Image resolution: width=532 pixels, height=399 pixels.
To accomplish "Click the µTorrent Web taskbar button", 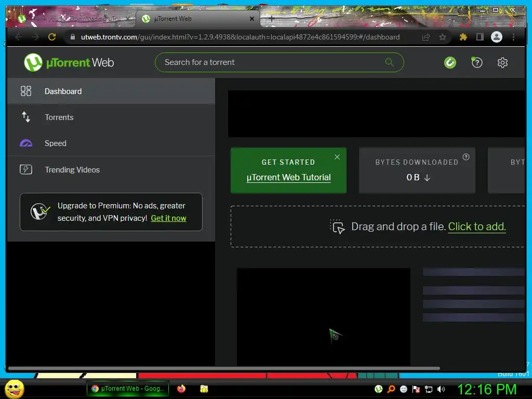I will [128, 389].
